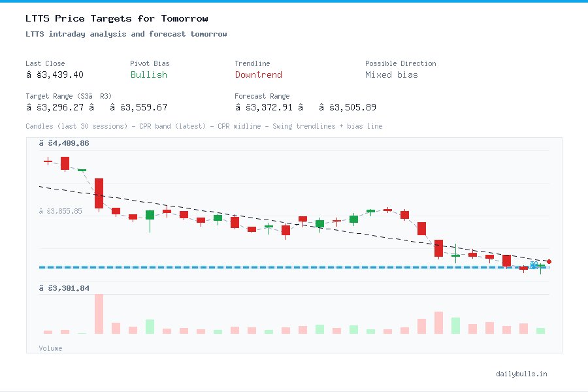588x392 pixels.
Task: Click the final dot marker on the trendline
Action: pyautogui.click(x=549, y=261)
